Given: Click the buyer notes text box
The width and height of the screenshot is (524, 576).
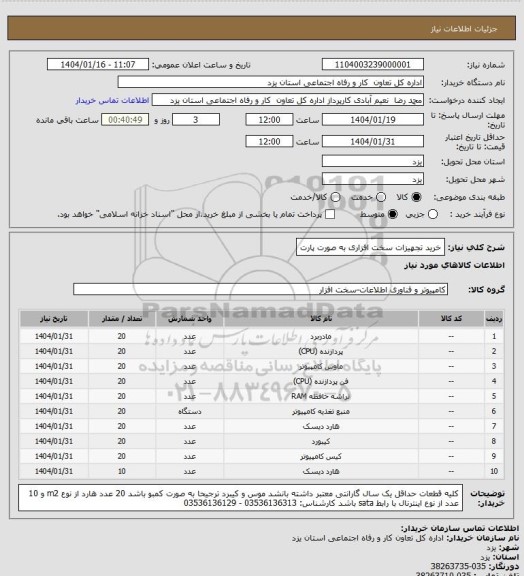Looking at the screenshot, I should pos(240,498).
